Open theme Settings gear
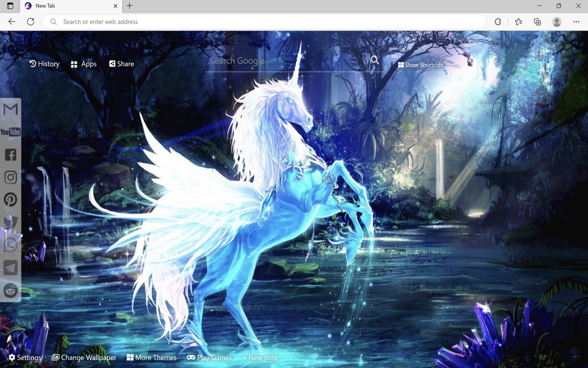Viewport: 588px width, 368px height. (25, 357)
